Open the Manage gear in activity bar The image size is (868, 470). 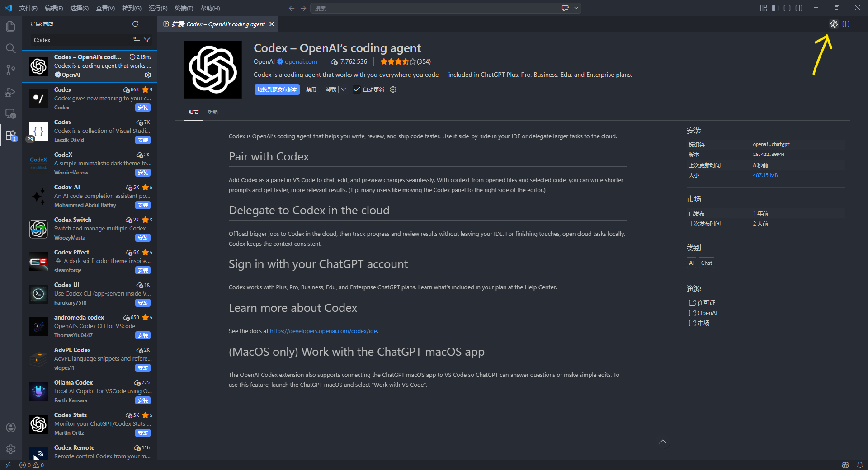[11, 449]
